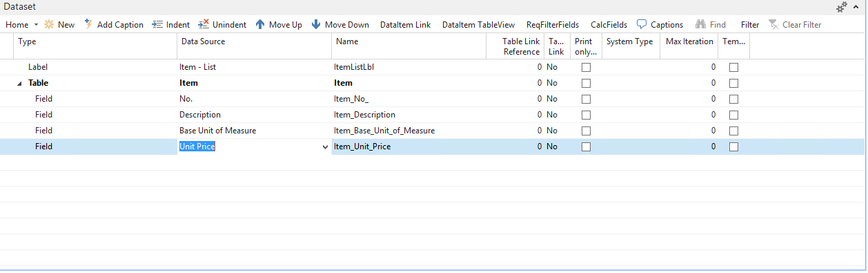Select the Base Unit of Measure cell

(255, 131)
